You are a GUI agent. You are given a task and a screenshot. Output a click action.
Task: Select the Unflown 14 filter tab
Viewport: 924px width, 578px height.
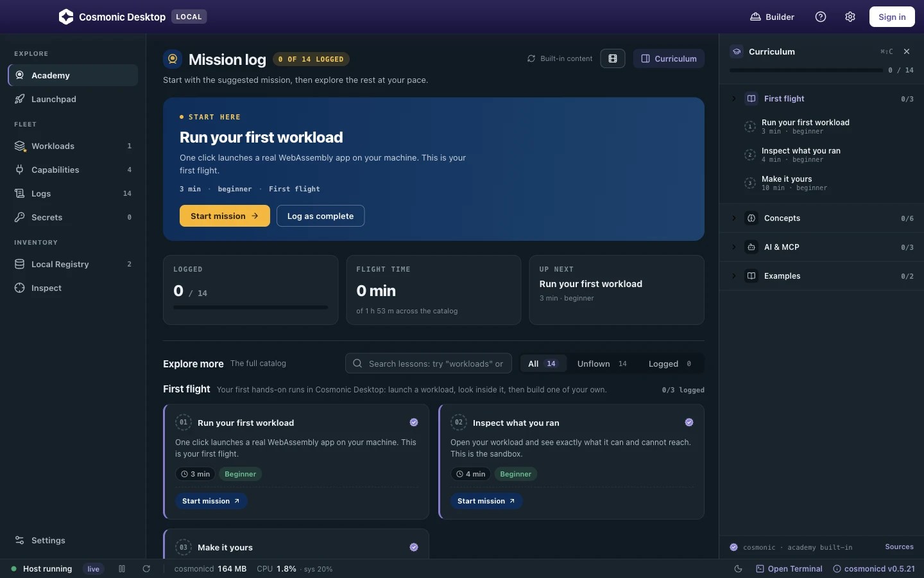[x=602, y=363]
